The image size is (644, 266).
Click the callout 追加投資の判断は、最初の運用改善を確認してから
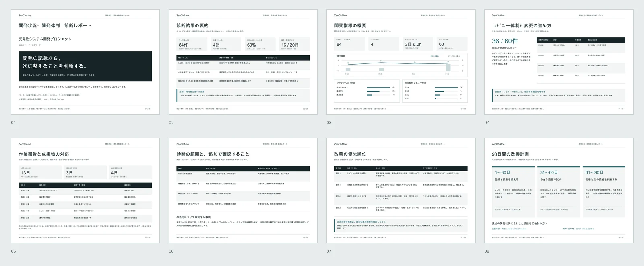(401, 225)
